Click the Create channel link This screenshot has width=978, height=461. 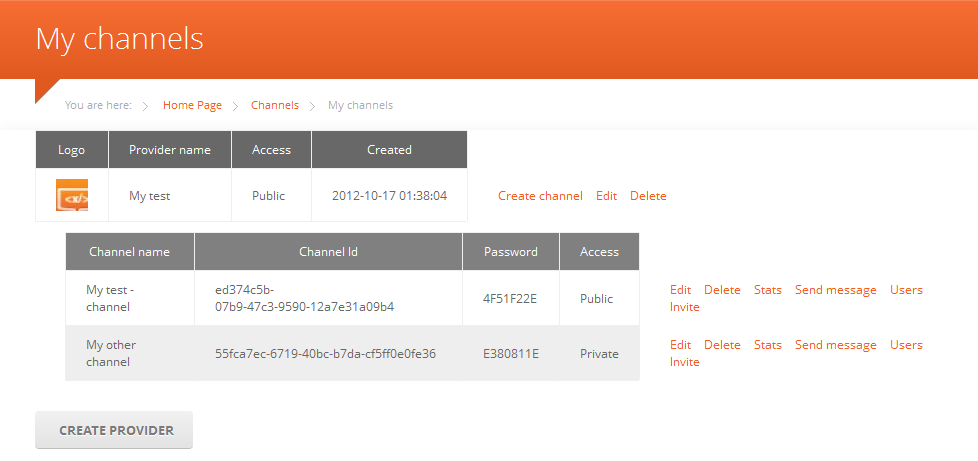540,196
